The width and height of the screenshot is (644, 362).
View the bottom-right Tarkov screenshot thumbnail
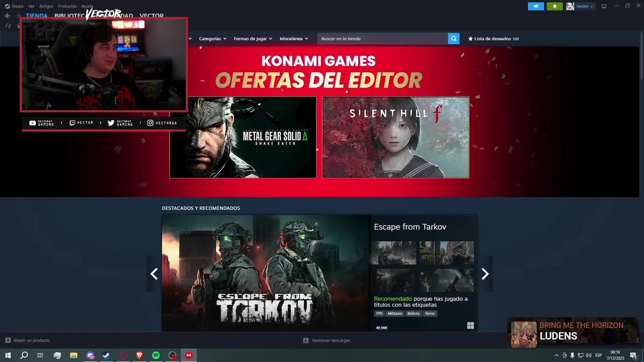[x=447, y=280]
